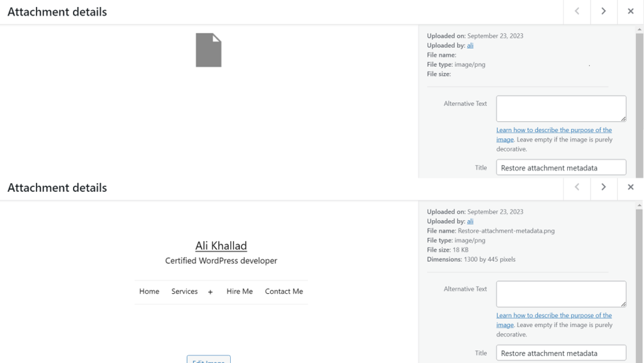Viewport: 644px width, 363px height.
Task: Close the bottom Attachment details dialog
Action: [630, 187]
